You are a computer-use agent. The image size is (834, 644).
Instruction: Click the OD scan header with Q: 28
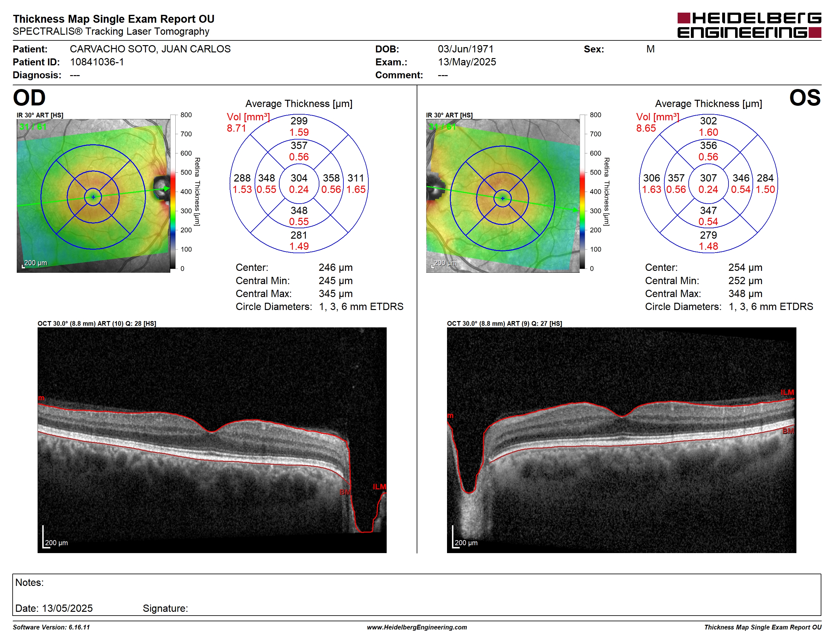point(97,324)
